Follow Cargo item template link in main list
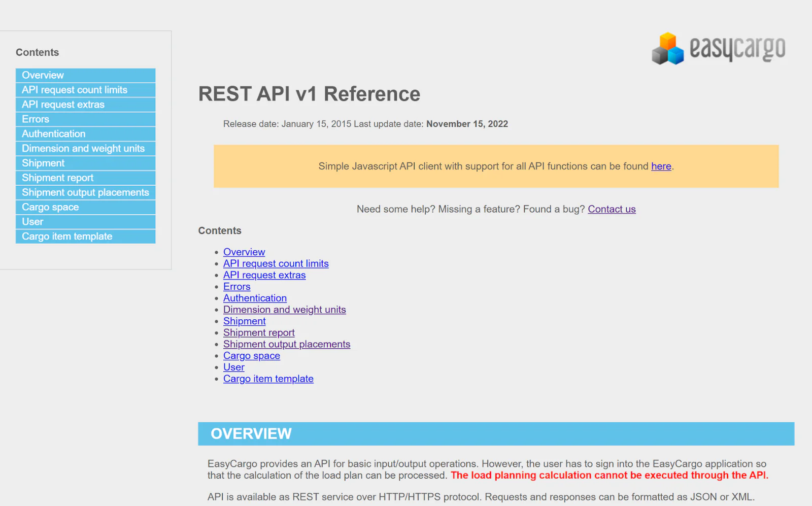The height and width of the screenshot is (506, 812). click(x=268, y=379)
